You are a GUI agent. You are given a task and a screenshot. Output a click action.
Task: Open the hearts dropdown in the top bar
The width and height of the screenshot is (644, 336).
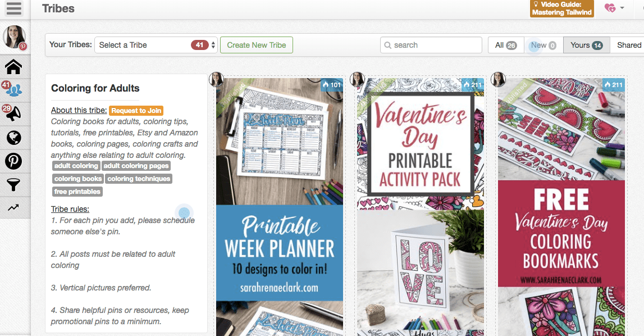[x=614, y=8]
